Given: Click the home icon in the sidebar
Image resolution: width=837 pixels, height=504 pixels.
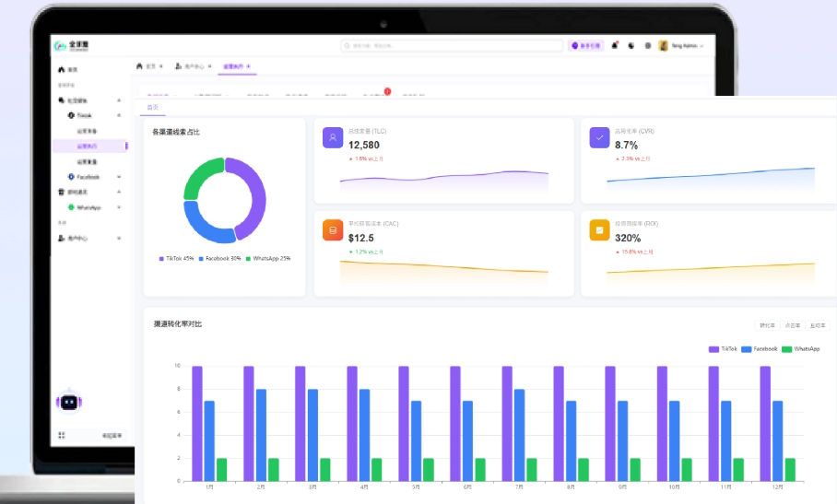Looking at the screenshot, I should click(62, 70).
